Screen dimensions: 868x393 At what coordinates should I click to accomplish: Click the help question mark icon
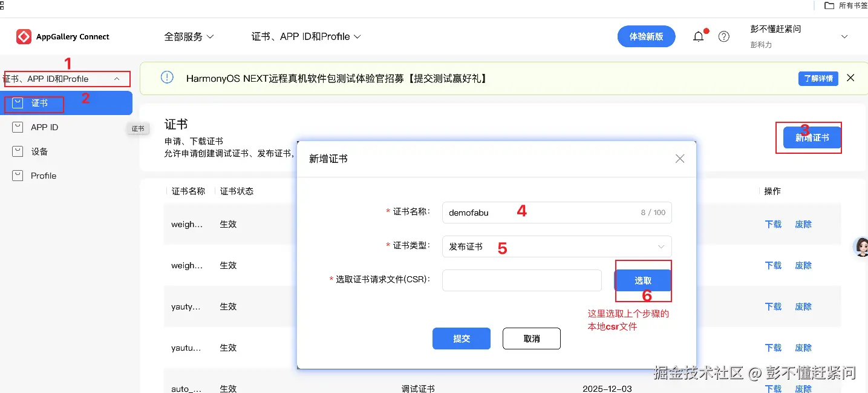click(x=724, y=36)
